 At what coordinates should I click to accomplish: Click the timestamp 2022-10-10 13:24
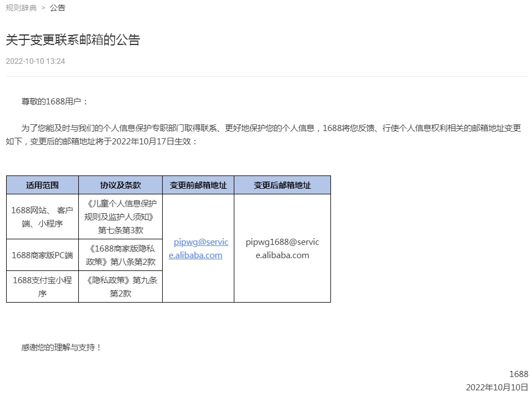pyautogui.click(x=36, y=61)
